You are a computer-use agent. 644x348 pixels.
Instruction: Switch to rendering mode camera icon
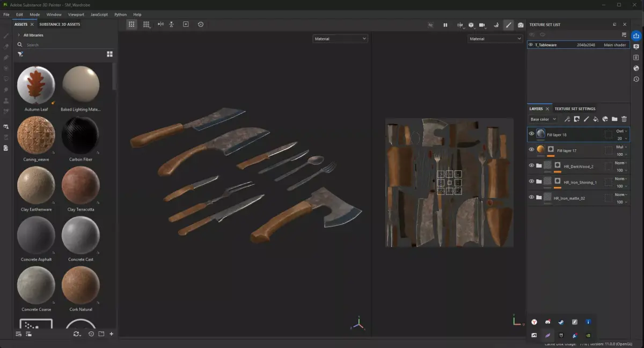point(520,25)
